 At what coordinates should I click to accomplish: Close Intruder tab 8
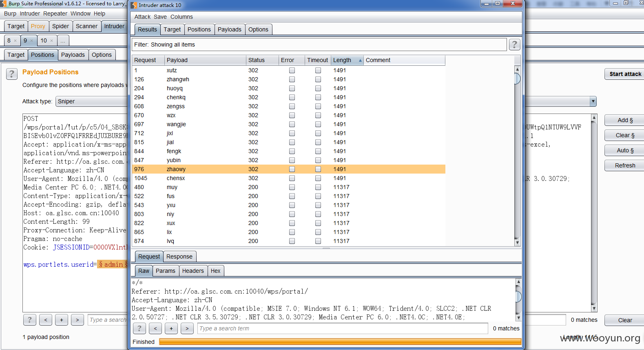click(x=15, y=41)
